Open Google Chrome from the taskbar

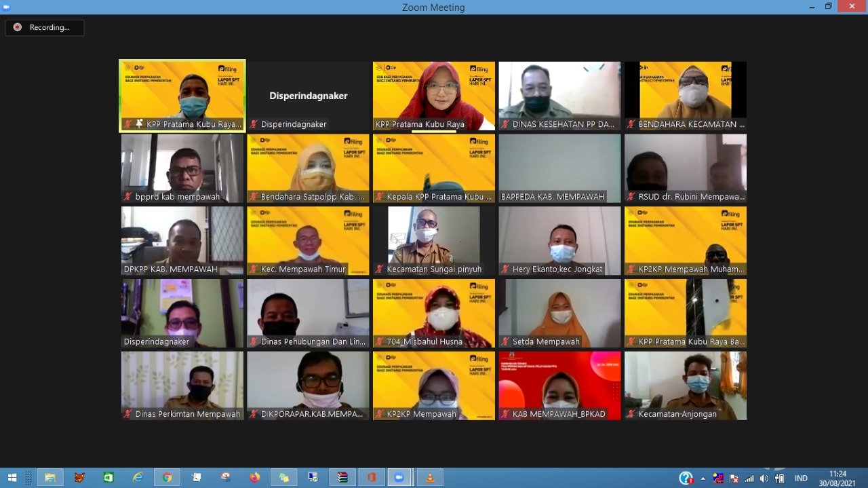[167, 478]
